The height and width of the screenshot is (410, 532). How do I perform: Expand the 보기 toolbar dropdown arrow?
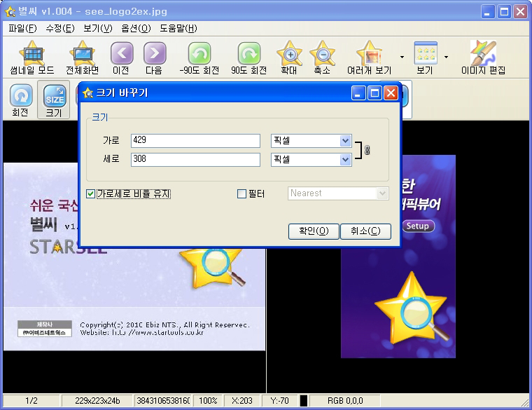pos(446,57)
